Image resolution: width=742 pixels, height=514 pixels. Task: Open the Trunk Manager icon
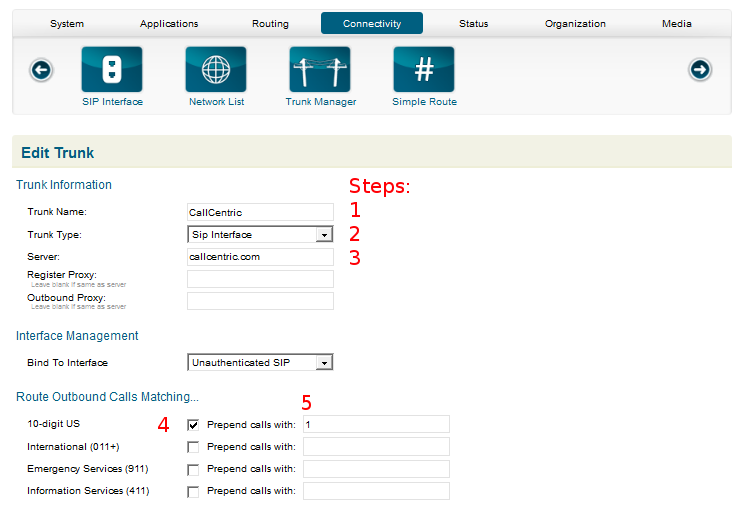tap(320, 70)
